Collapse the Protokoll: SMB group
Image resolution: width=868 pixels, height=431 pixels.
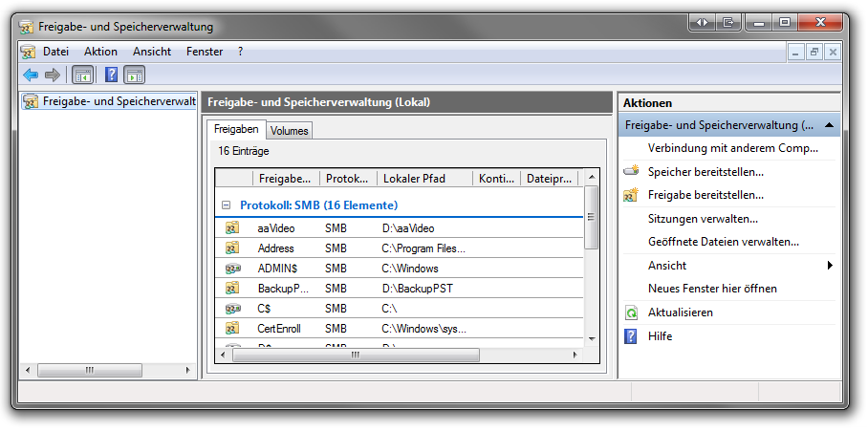[227, 205]
